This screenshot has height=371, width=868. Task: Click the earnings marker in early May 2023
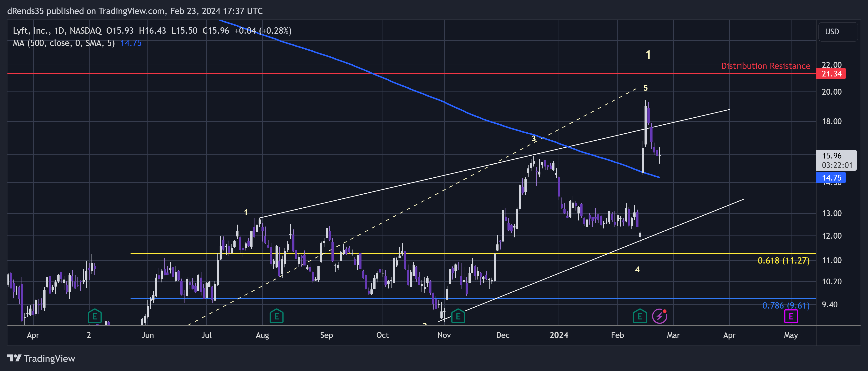coord(95,316)
